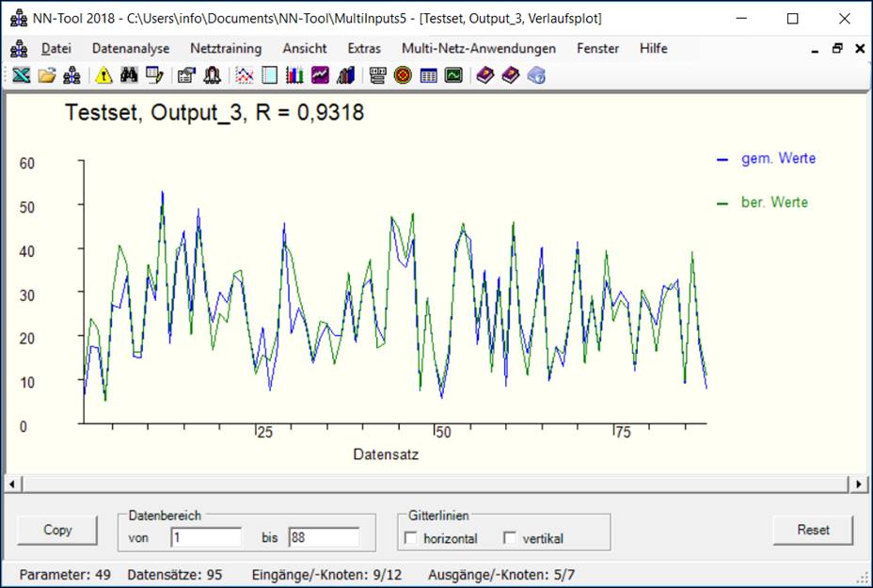
Task: Open file using the folder icon
Action: point(46,75)
